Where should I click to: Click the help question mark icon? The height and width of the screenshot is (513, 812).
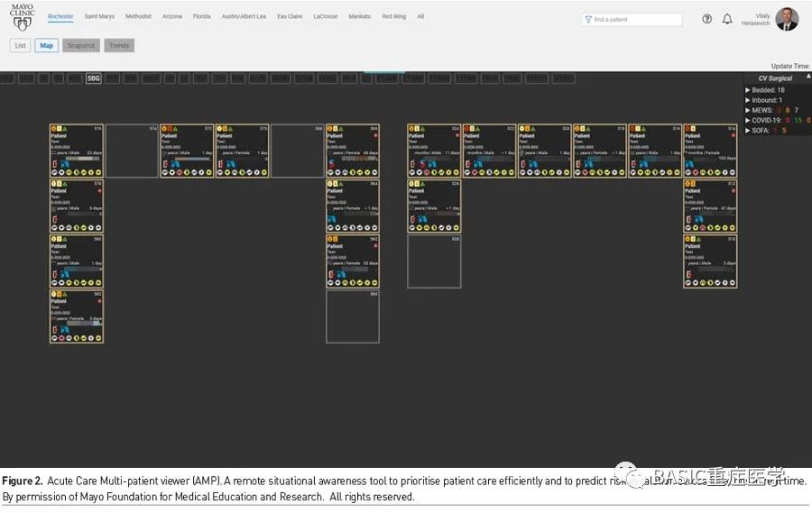point(707,19)
